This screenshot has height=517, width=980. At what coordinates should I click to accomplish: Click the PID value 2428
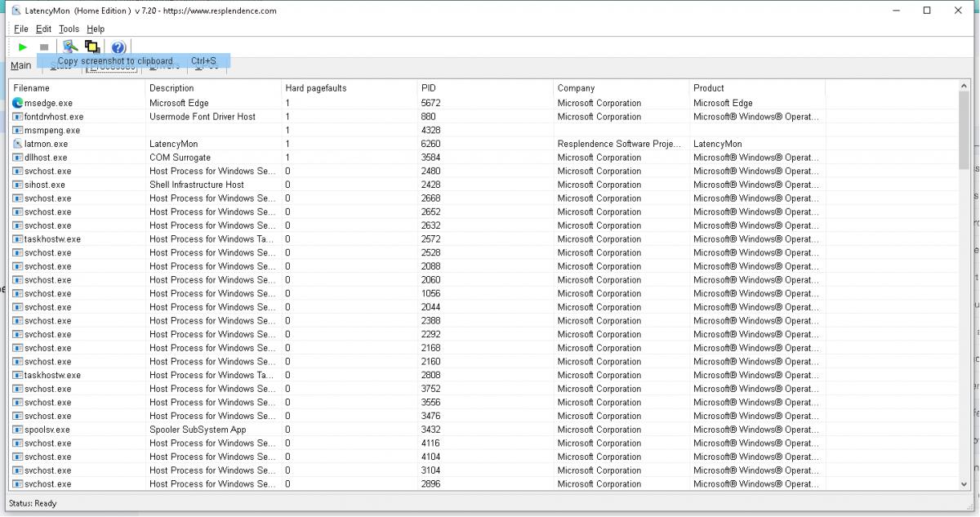(x=430, y=185)
